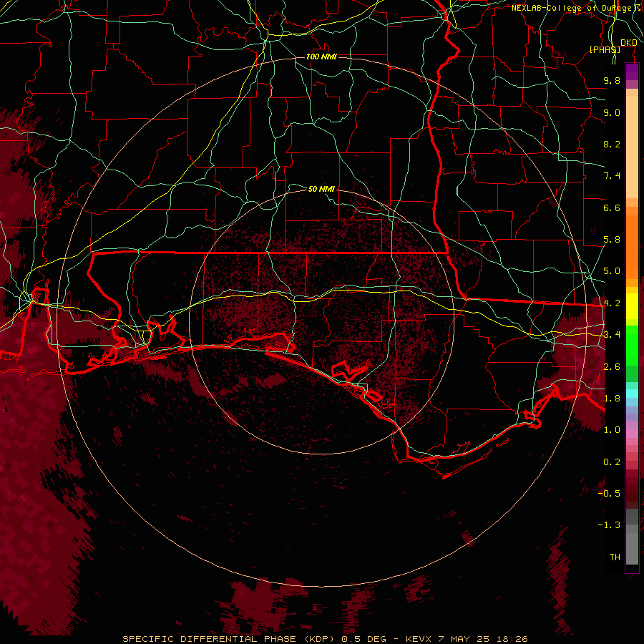Pick the purple top segment of color bar
This screenshot has width=644, height=644.
point(632,72)
